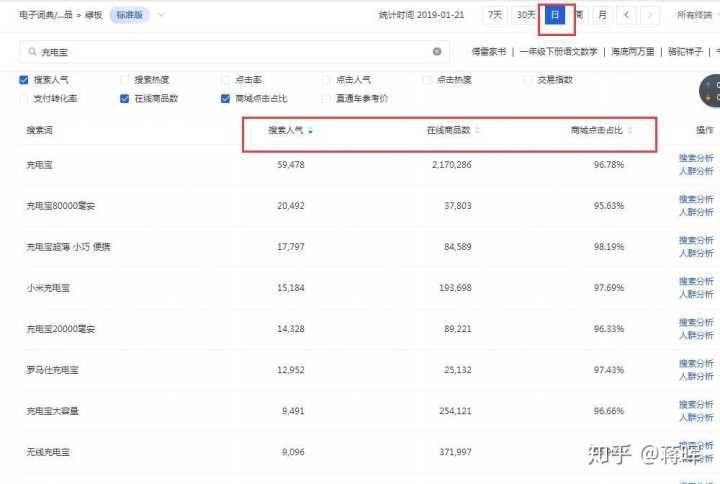Screen dimensions: 720x484
Task: Switch to the 月 time range tab
Action: (x=602, y=15)
